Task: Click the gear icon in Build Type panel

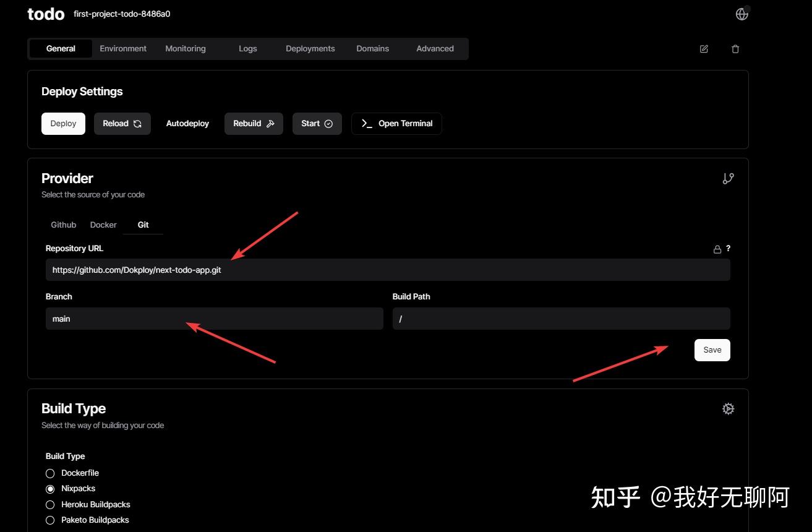Action: coord(728,408)
